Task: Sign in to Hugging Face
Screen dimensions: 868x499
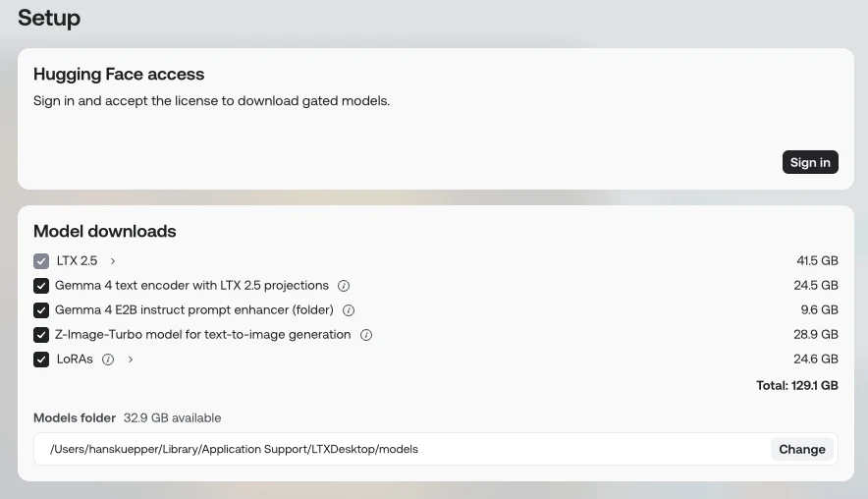Action: (810, 162)
